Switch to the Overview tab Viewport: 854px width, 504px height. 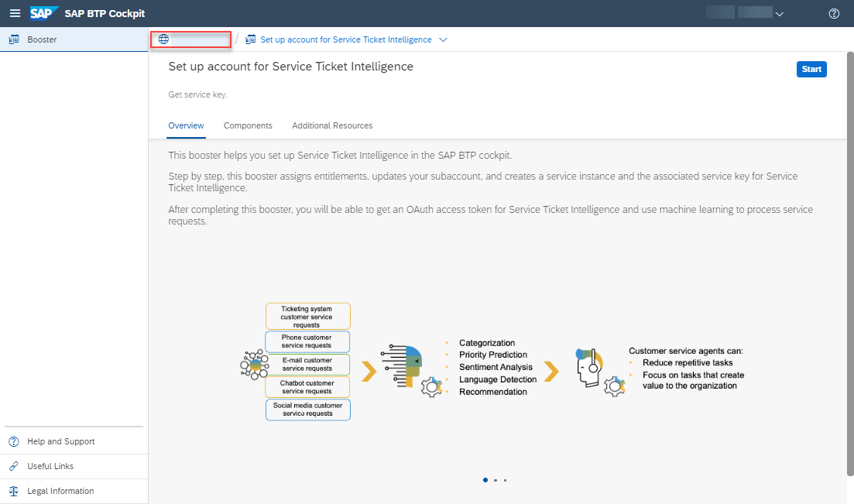coord(187,125)
